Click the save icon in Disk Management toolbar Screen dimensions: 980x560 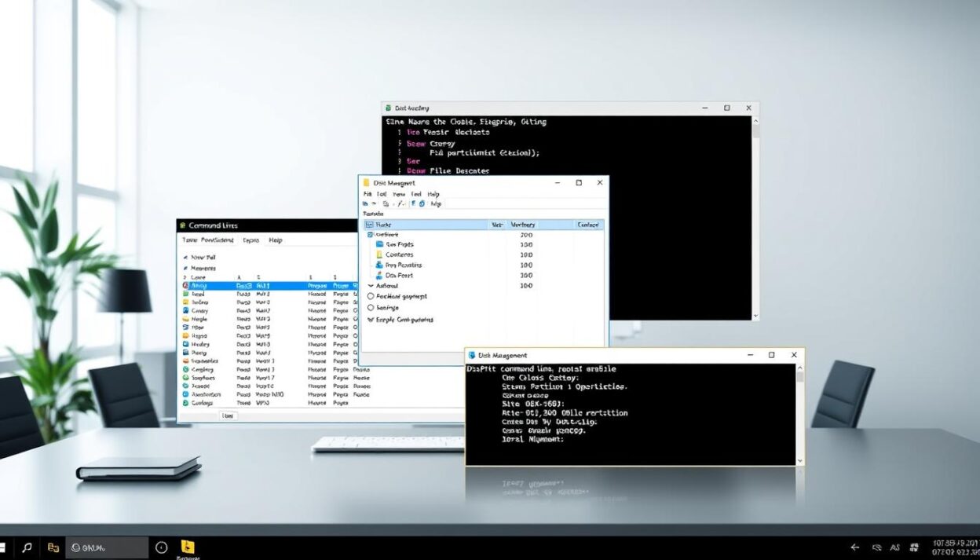pyautogui.click(x=366, y=203)
